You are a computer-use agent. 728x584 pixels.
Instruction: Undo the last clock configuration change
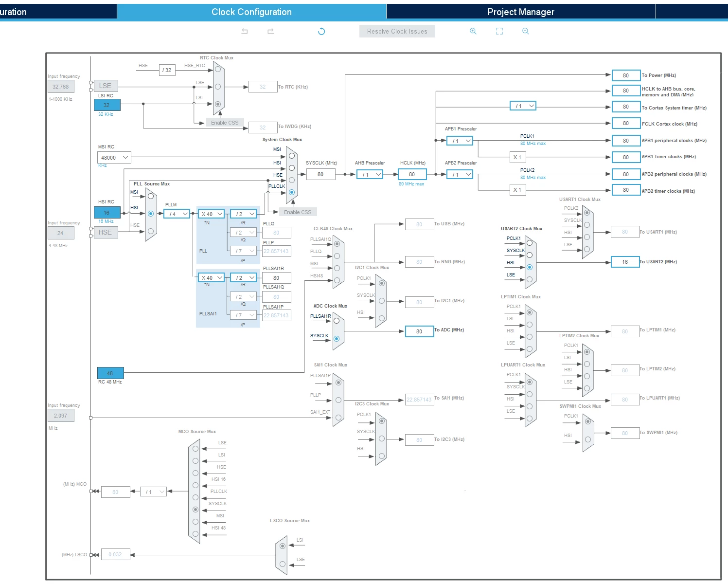point(245,31)
